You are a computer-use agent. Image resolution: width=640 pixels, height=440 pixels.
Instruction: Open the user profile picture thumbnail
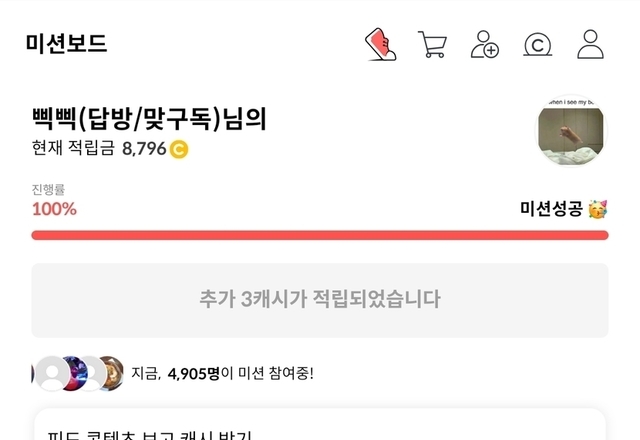coord(572,131)
